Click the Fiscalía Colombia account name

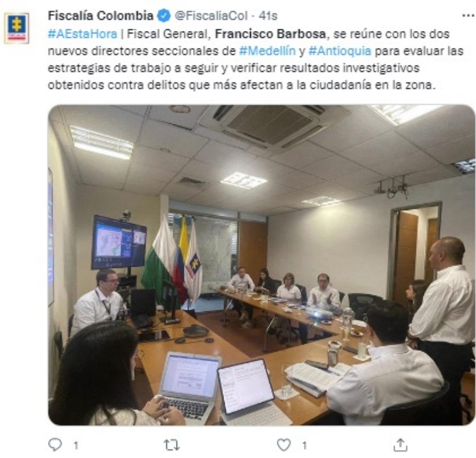coord(100,16)
